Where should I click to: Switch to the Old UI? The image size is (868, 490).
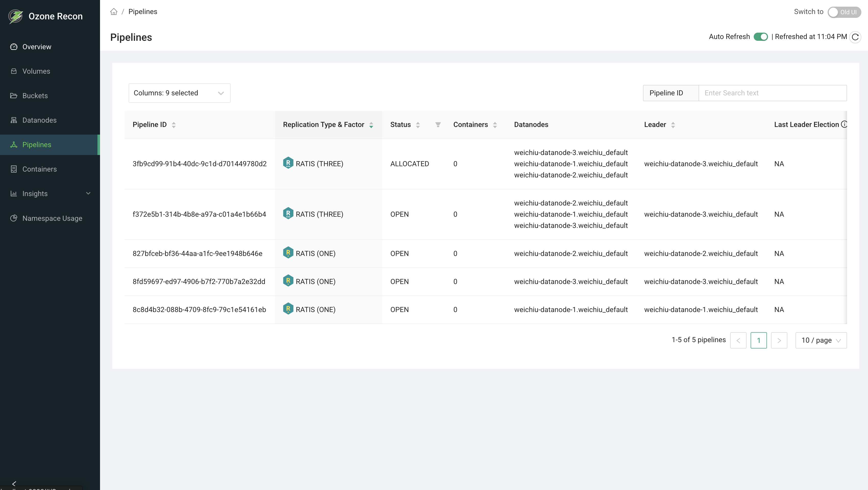point(845,12)
